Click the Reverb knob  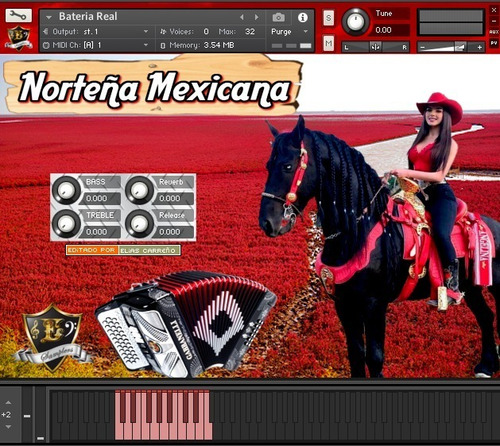coord(139,190)
